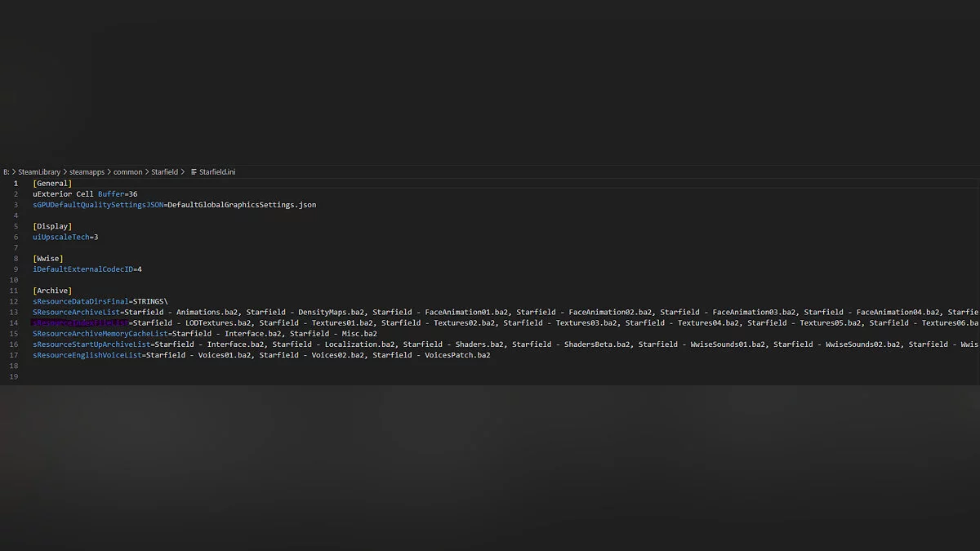Click line number 1 in the gutter
The height and width of the screenshot is (551, 980).
pos(16,184)
